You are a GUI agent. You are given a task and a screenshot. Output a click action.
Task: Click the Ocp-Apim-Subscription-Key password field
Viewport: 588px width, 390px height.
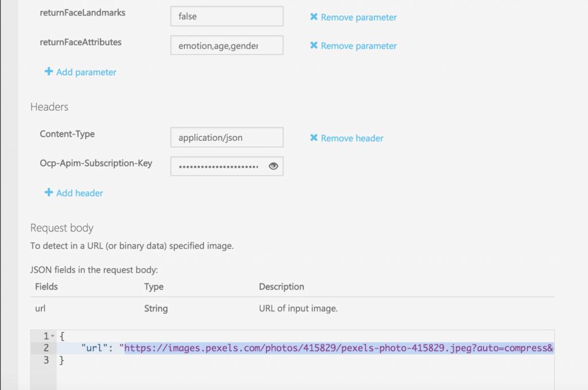218,166
